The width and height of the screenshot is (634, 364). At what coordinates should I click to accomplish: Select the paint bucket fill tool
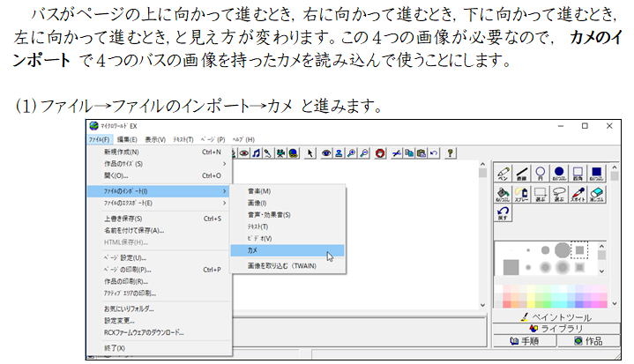tap(503, 194)
